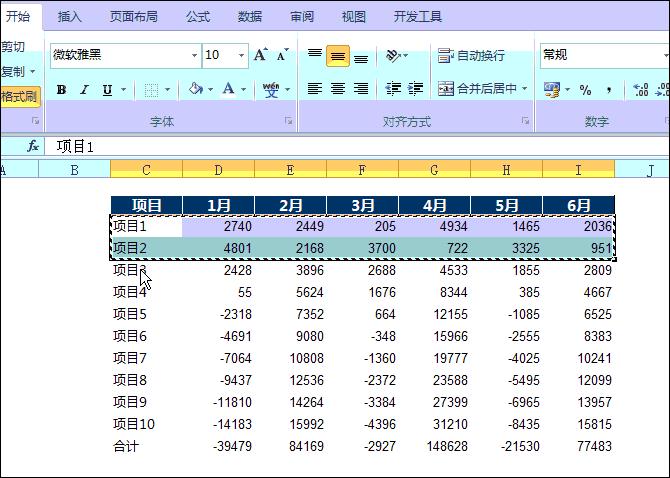Toggle the highlighted Middle Align icon
The width and height of the screenshot is (670, 478).
click(338, 56)
